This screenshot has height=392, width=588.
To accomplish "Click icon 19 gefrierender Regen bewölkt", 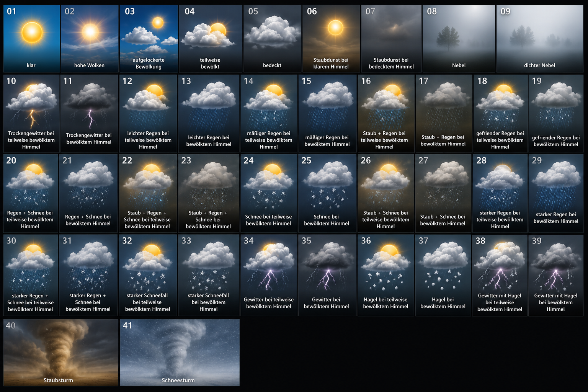I will coord(556,114).
